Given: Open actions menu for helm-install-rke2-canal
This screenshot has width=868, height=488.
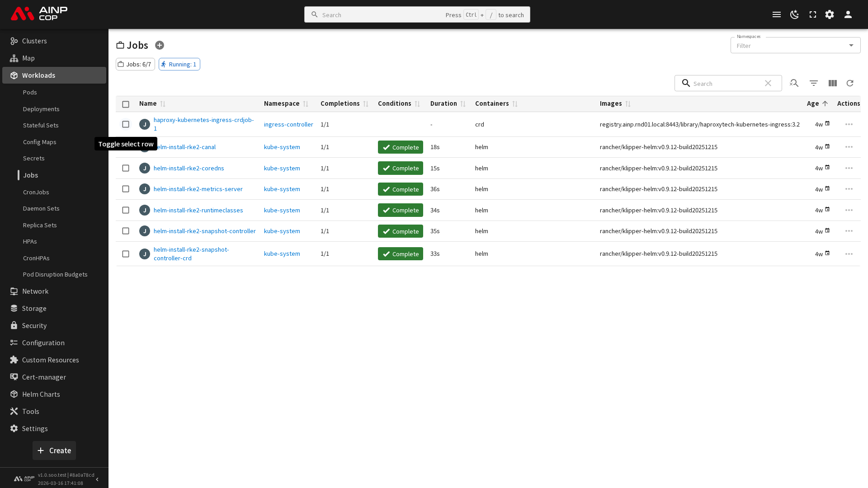Looking at the screenshot, I should click(849, 147).
